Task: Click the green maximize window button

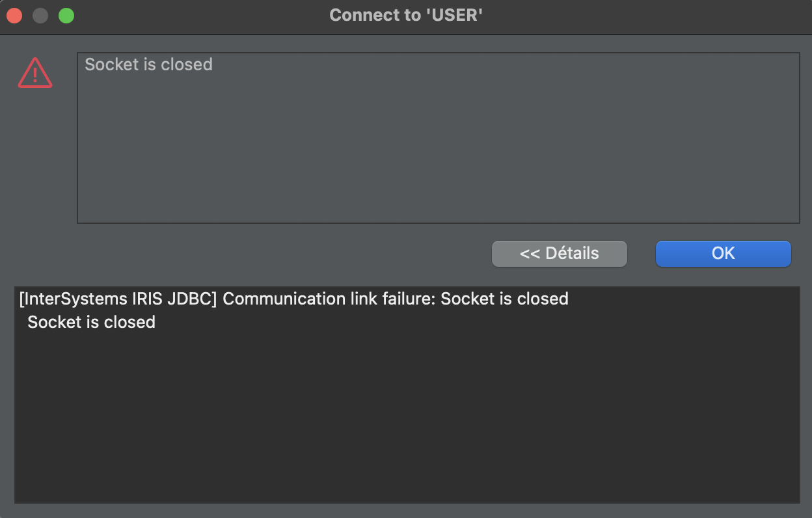Action: point(66,16)
